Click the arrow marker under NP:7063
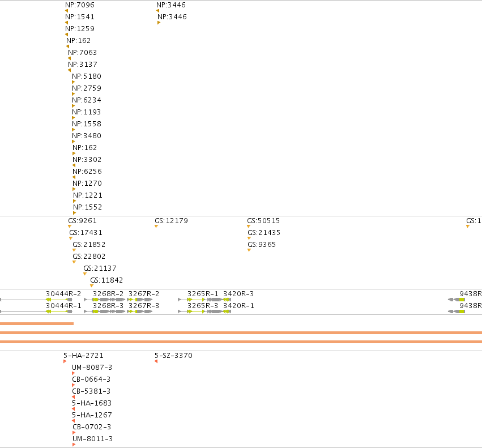 pos(70,58)
